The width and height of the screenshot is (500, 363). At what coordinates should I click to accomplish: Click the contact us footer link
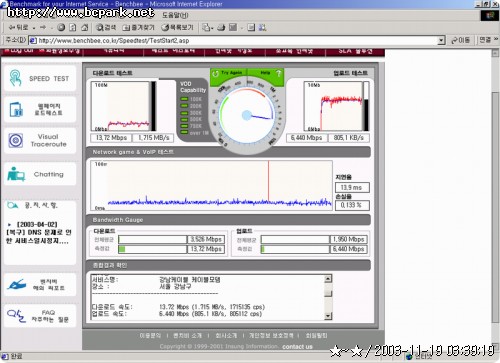tap(297, 347)
